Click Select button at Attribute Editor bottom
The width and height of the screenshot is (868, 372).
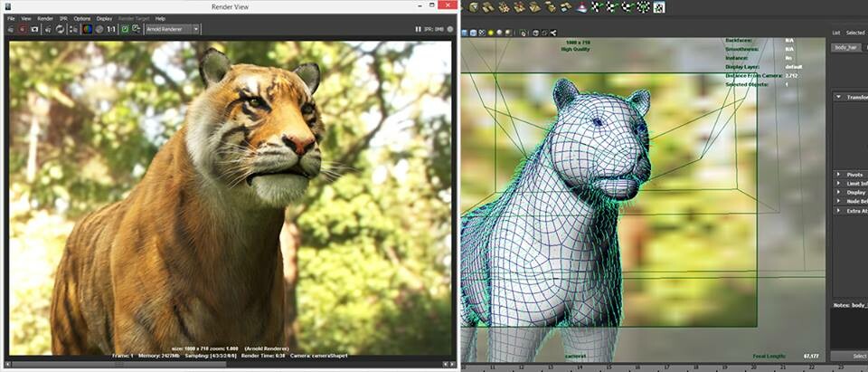850,356
